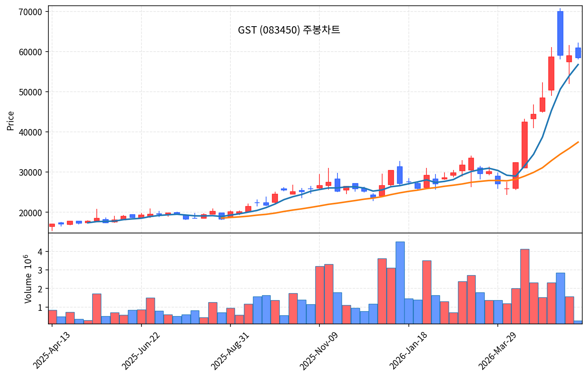Screen dimensions: 588x378
Task: Click the Volume axis label
Action: [x=27, y=279]
